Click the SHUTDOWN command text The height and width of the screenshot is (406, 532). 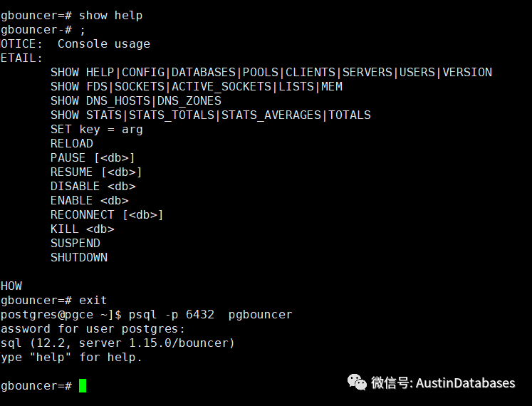point(78,257)
